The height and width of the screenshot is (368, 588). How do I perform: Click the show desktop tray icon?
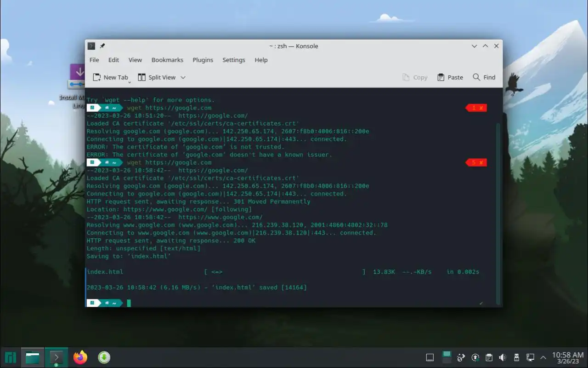[x=430, y=357]
